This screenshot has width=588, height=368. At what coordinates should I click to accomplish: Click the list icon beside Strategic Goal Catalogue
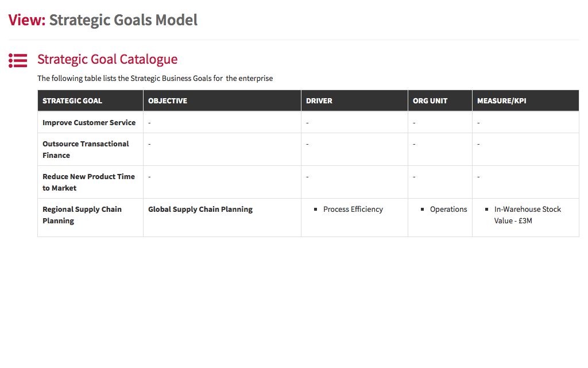18,60
